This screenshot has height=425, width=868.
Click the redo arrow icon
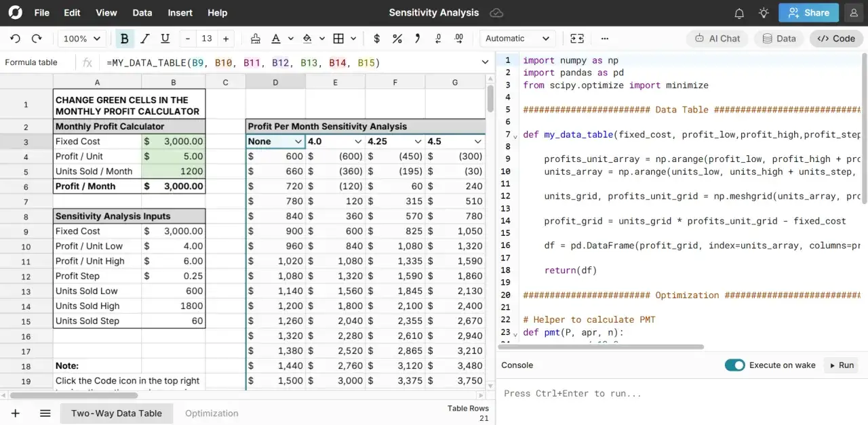37,39
